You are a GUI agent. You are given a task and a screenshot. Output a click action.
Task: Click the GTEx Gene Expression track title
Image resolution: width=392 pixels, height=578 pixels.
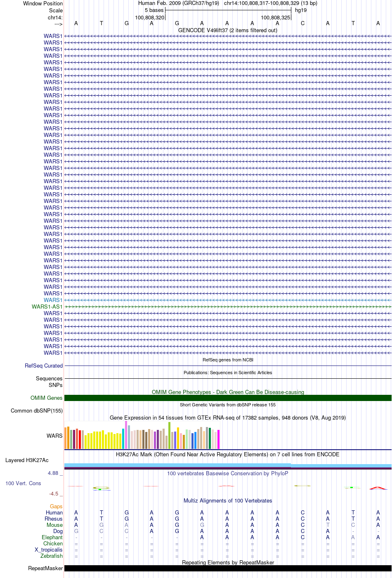[x=228, y=418]
